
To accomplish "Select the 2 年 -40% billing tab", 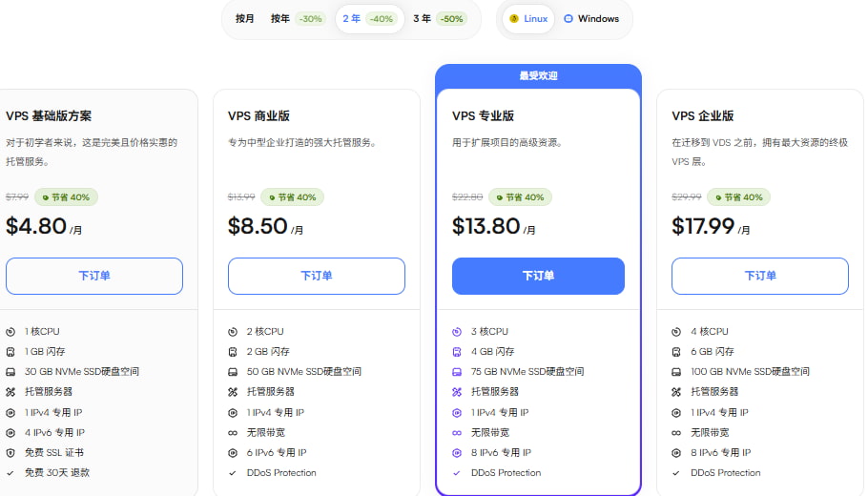I will (369, 19).
